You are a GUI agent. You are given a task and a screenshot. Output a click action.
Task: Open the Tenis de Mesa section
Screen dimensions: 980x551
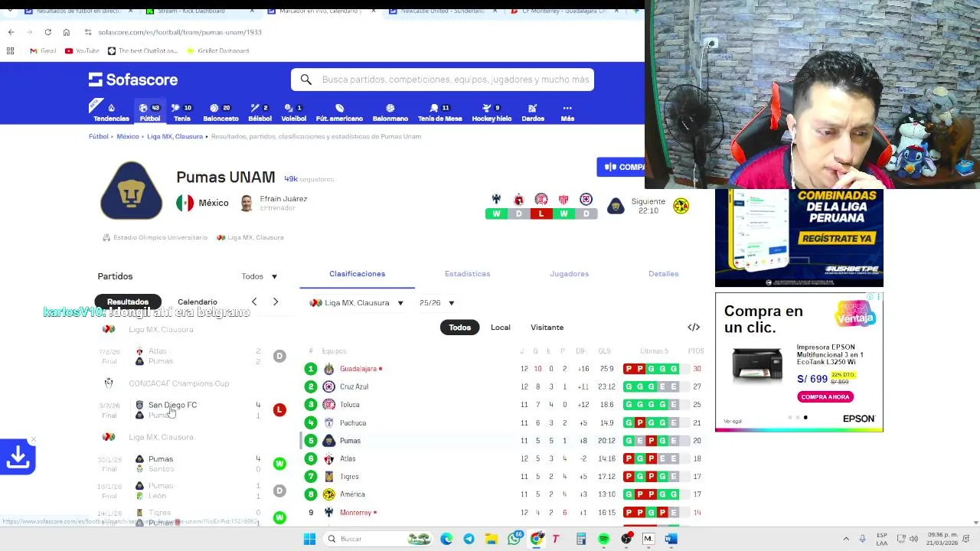point(439,112)
